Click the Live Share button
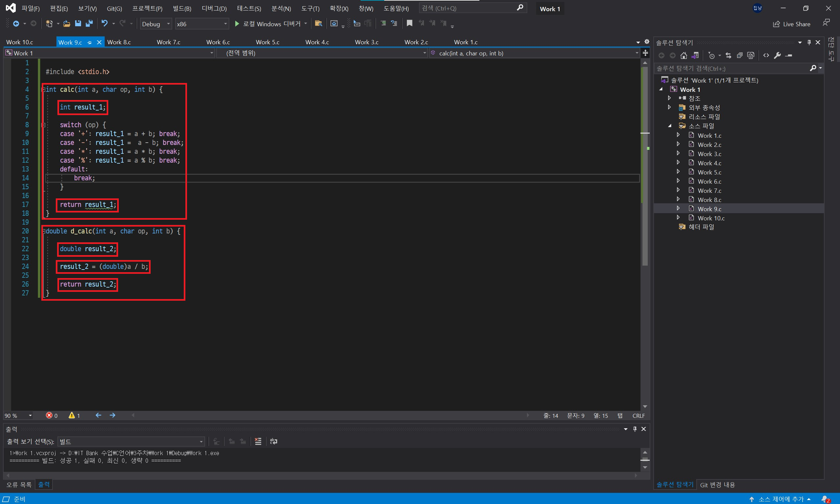This screenshot has width=840, height=504. 791,24
